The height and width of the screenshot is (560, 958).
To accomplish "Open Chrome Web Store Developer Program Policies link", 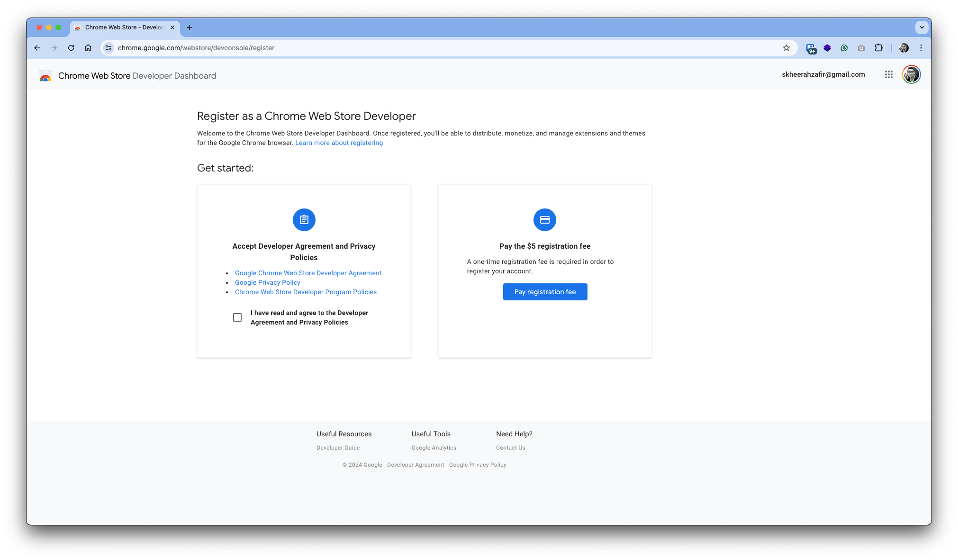I will coord(306,292).
